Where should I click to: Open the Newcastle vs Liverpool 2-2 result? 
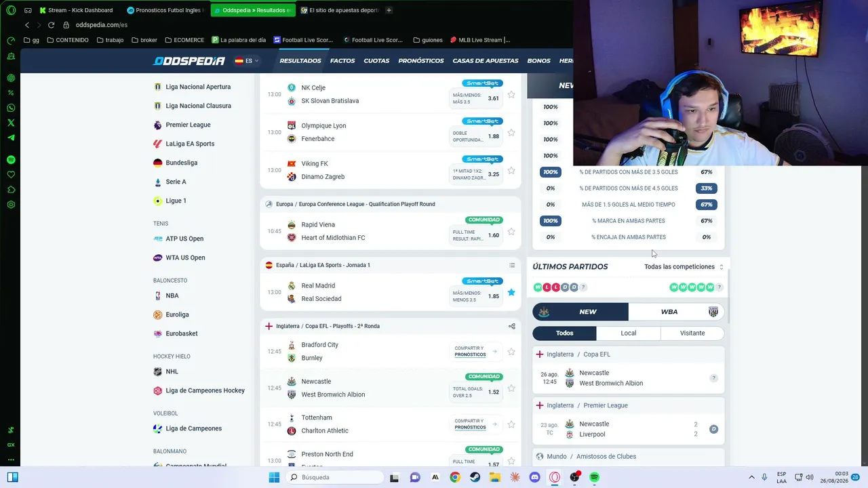(x=629, y=429)
